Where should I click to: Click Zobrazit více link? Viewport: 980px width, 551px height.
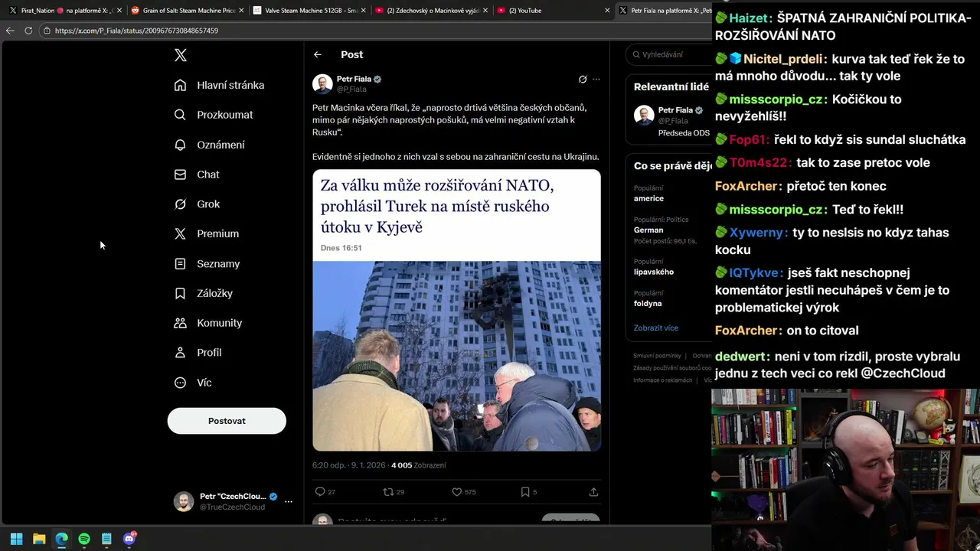[x=655, y=328]
